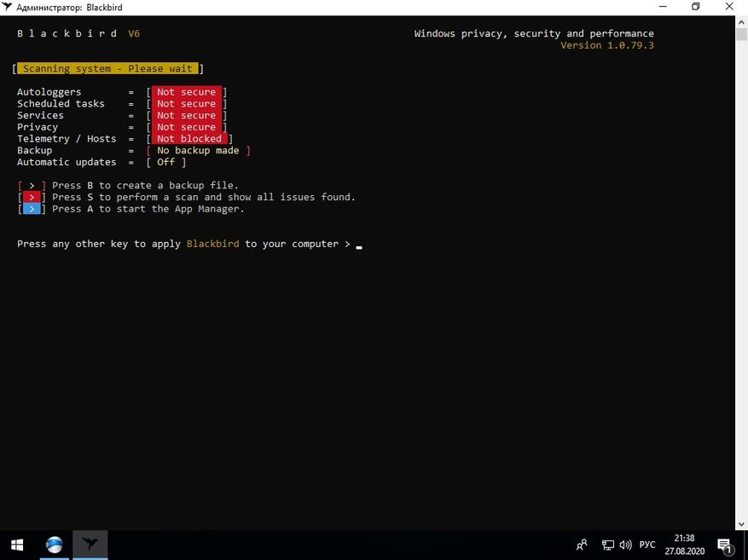Image resolution: width=748 pixels, height=560 pixels.
Task: Maximize the Blackbird window
Action: pyautogui.click(x=695, y=7)
